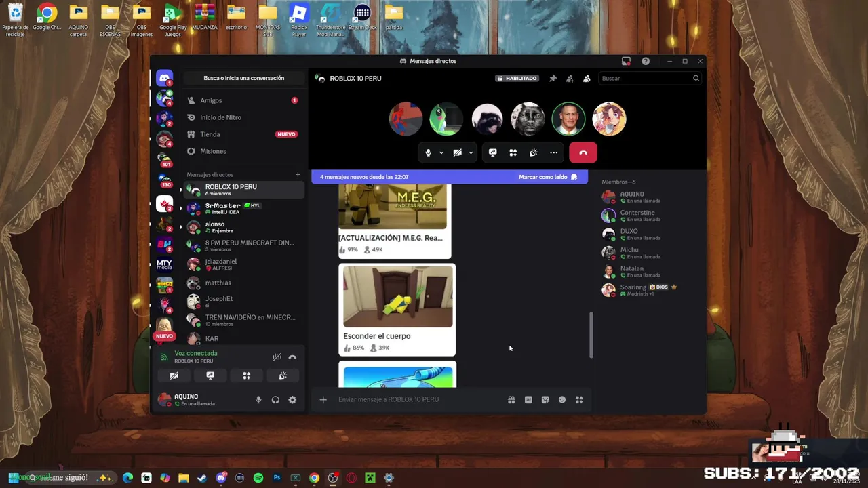Hang up the call with red button
This screenshot has height=488, width=868.
coord(583,152)
